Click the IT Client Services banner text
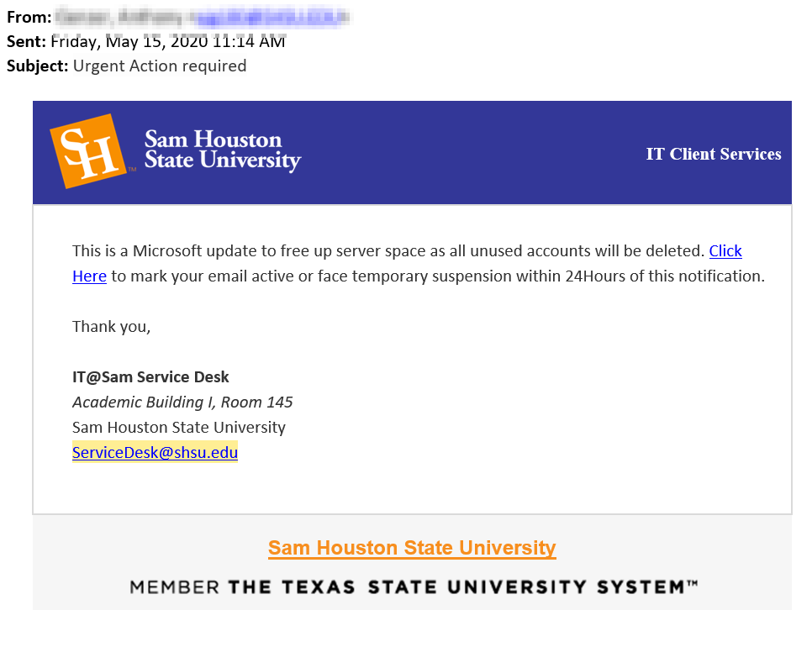 click(713, 154)
